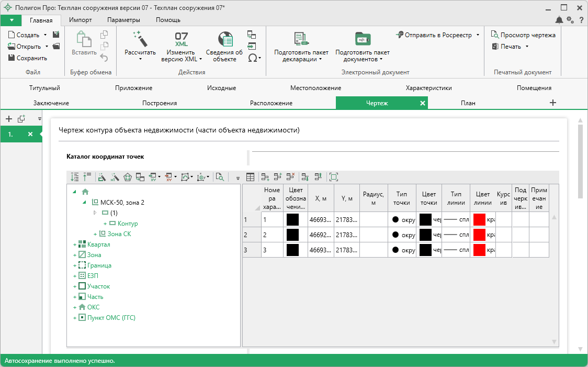
Task: Click the fit-to-frame icon at toolbar end
Action: pos(334,177)
